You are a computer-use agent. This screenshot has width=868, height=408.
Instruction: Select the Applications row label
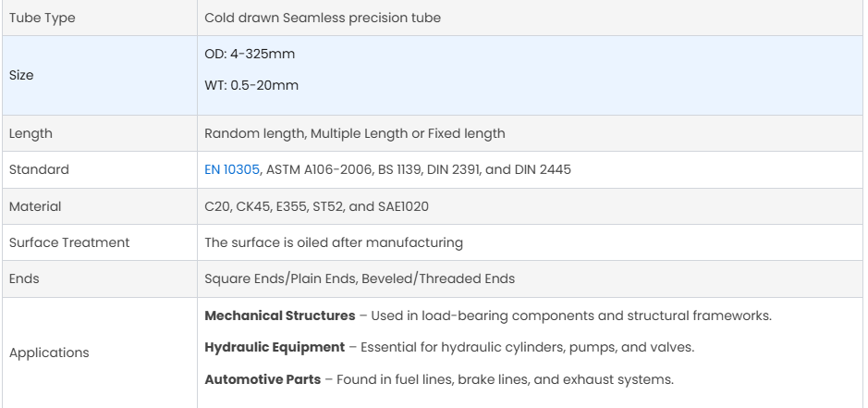[x=47, y=352]
